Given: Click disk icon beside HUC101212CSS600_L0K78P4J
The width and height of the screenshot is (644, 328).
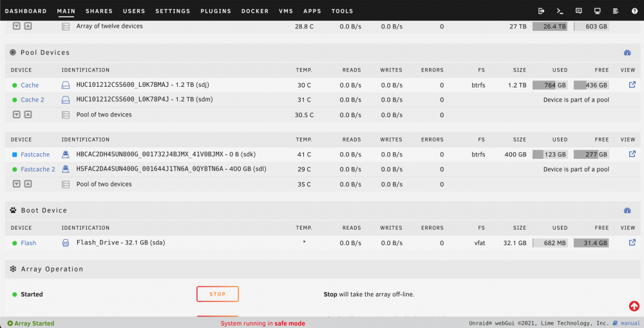Looking at the screenshot, I should pos(66,100).
